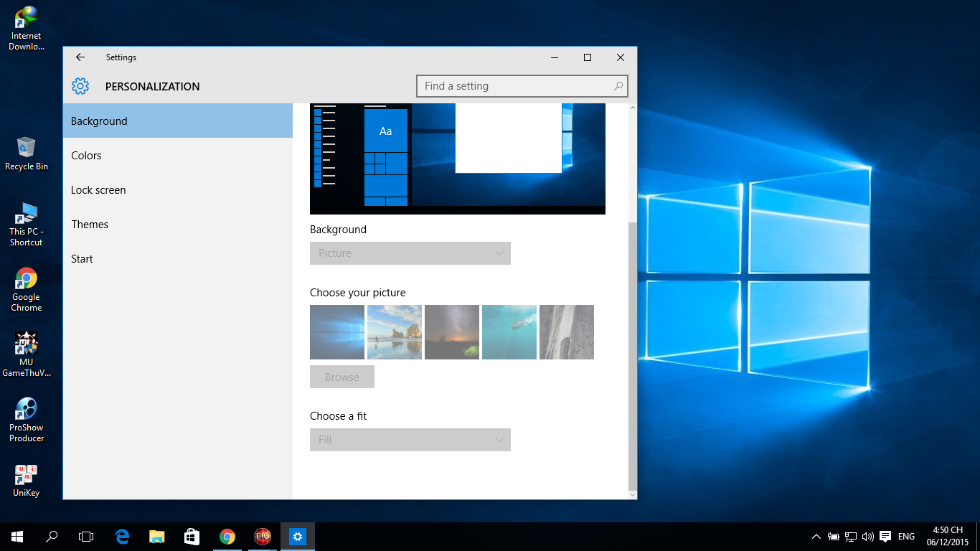Choose the grayscale cliff wallpaper thumbnail
Screen dimensions: 980x551
567,332
